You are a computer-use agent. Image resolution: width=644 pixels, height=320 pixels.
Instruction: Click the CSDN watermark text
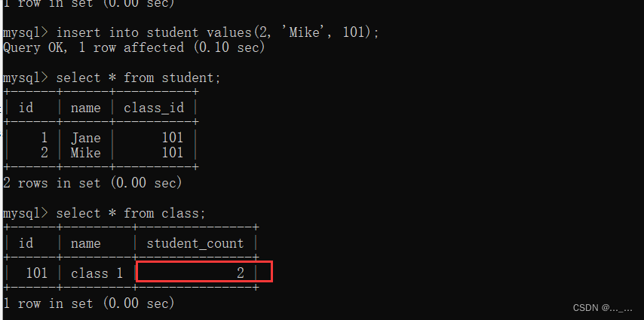pyautogui.click(x=603, y=308)
